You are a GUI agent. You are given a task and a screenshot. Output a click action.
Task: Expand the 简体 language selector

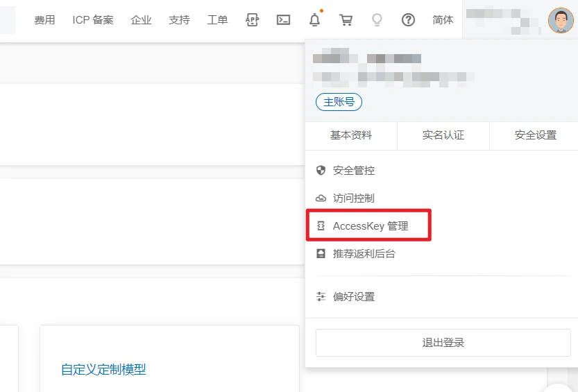[443, 20]
